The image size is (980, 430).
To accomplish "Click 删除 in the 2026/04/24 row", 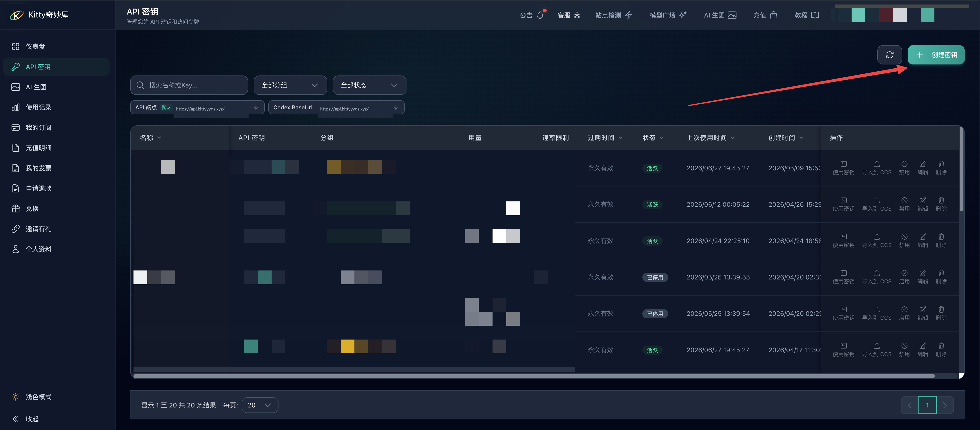I will pyautogui.click(x=941, y=241).
